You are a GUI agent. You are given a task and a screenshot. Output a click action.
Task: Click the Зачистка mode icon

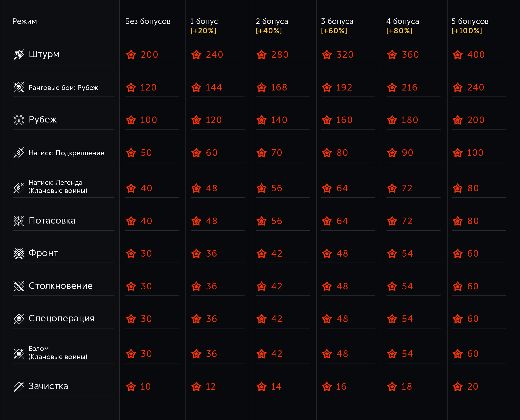click(x=19, y=386)
